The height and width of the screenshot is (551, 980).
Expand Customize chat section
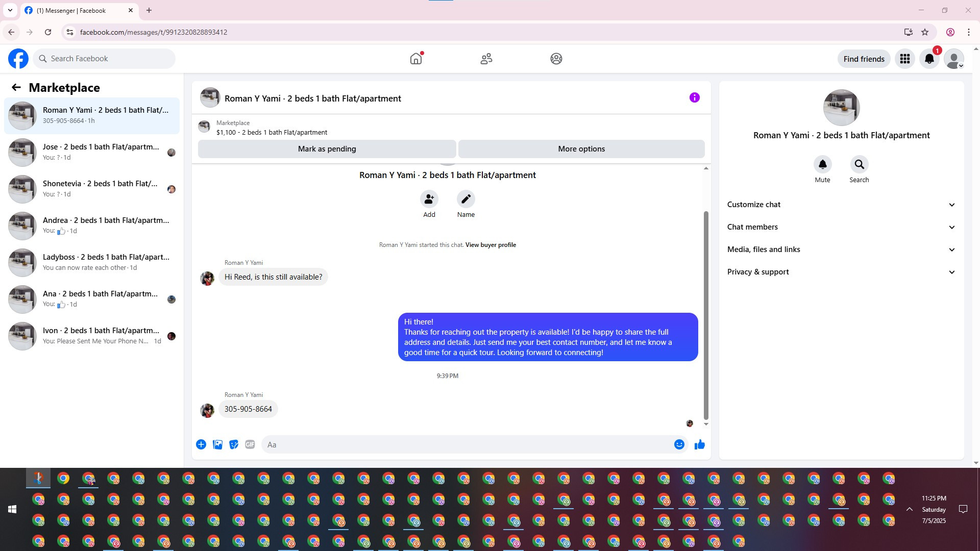[x=841, y=205]
